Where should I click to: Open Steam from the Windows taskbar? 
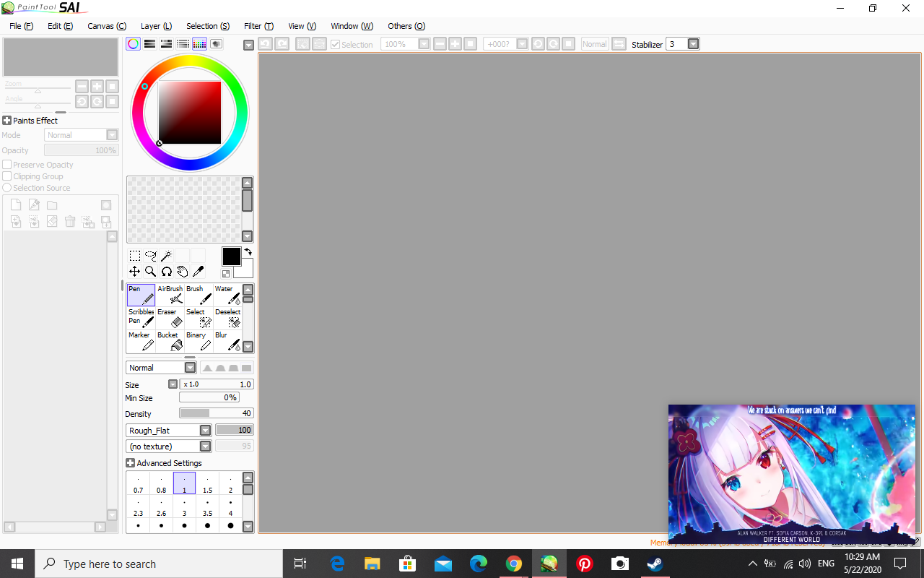(x=655, y=564)
